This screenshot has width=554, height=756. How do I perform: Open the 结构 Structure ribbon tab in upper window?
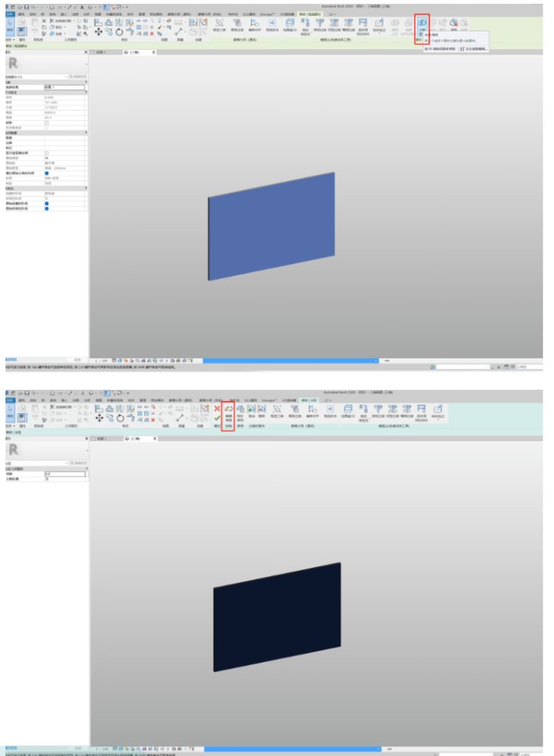pos(32,14)
